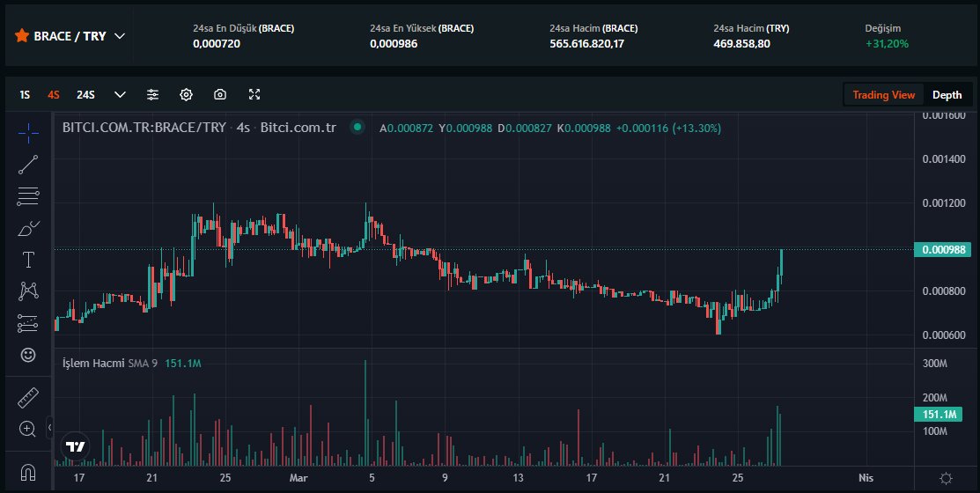Viewport: 980px width, 493px height.
Task: Click the green market status dot
Action: click(x=357, y=128)
